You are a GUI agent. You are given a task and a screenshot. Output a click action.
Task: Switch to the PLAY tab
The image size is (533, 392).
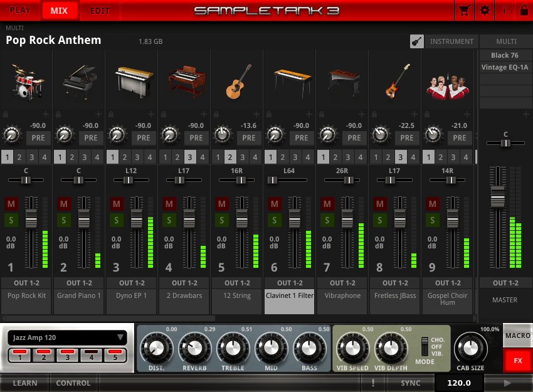click(20, 11)
